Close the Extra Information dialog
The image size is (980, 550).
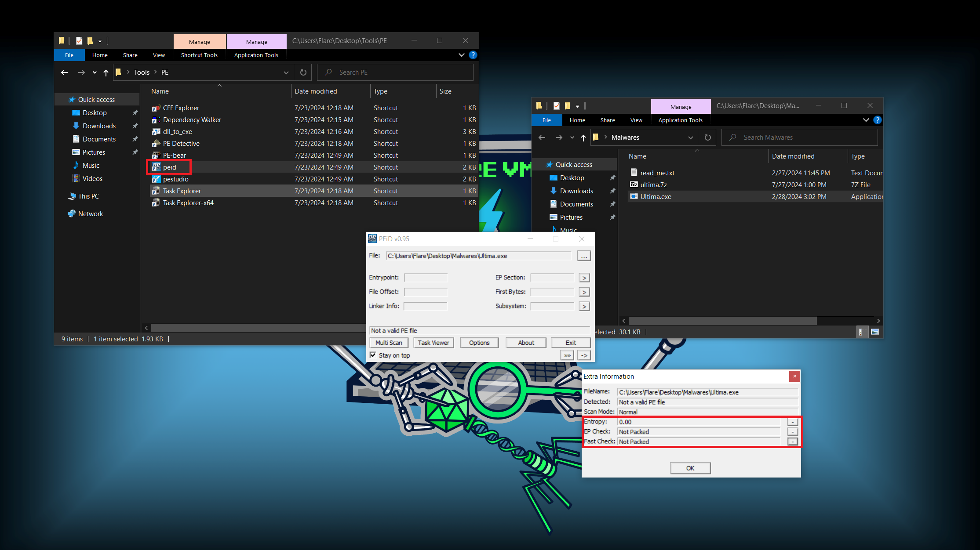(794, 376)
